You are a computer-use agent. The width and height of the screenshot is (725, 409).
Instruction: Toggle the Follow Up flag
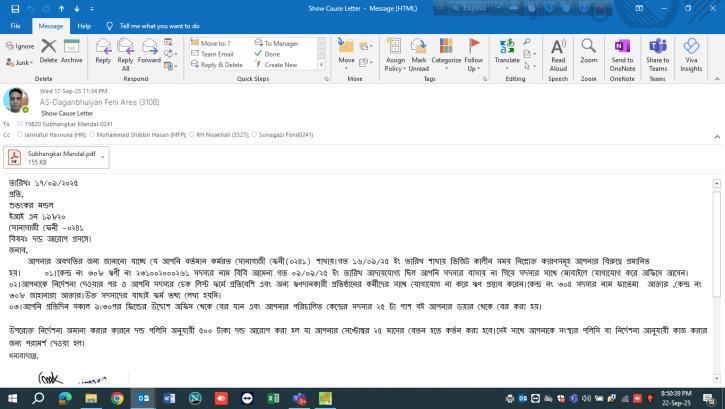click(x=474, y=51)
